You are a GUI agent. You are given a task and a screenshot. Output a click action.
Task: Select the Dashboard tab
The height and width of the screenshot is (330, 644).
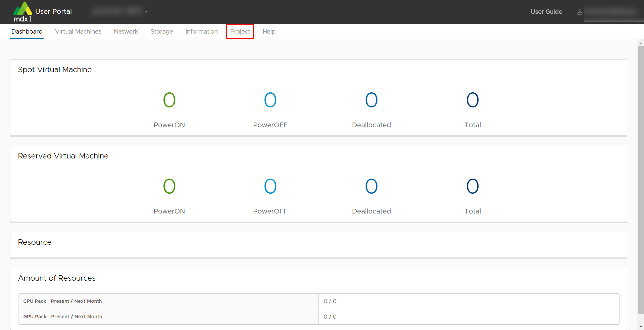27,31
